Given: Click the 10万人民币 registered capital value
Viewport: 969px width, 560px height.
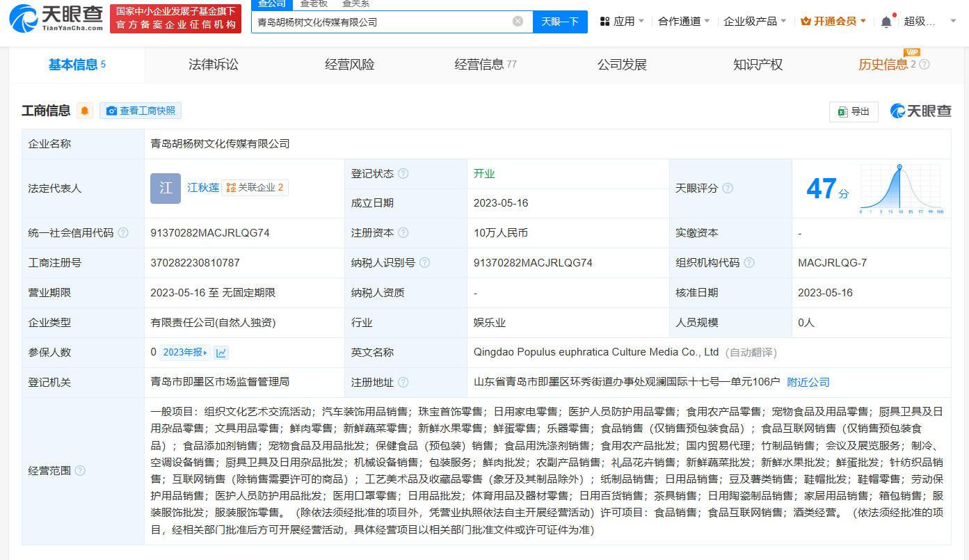Looking at the screenshot, I should tap(501, 233).
